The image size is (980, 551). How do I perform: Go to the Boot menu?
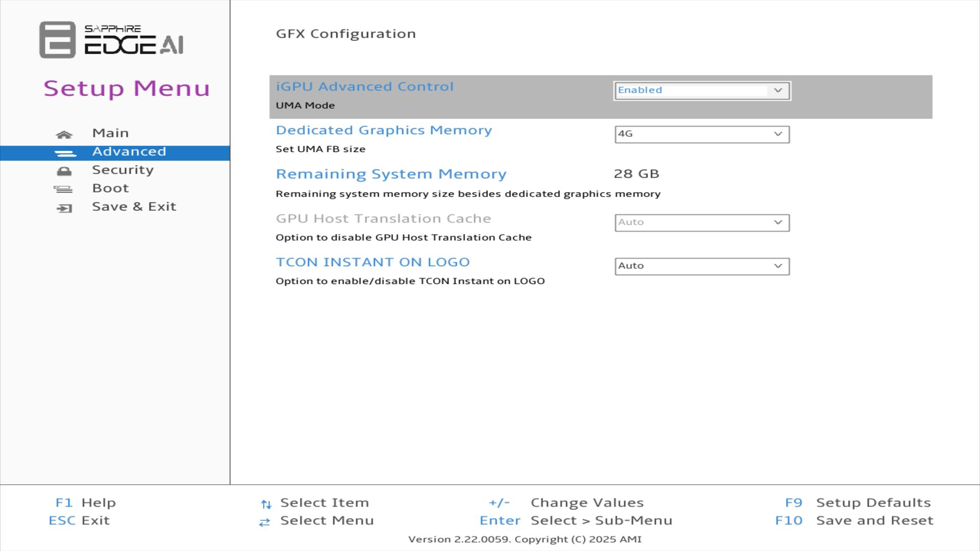[x=110, y=188]
